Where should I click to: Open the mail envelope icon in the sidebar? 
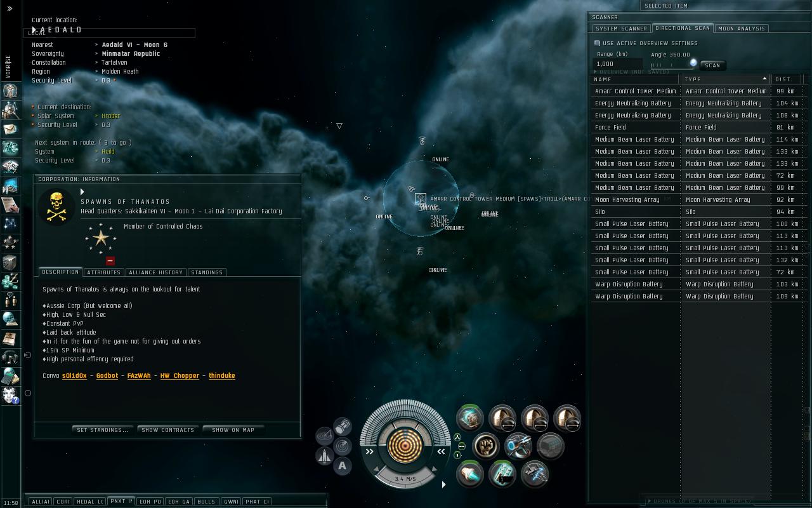tap(10, 130)
